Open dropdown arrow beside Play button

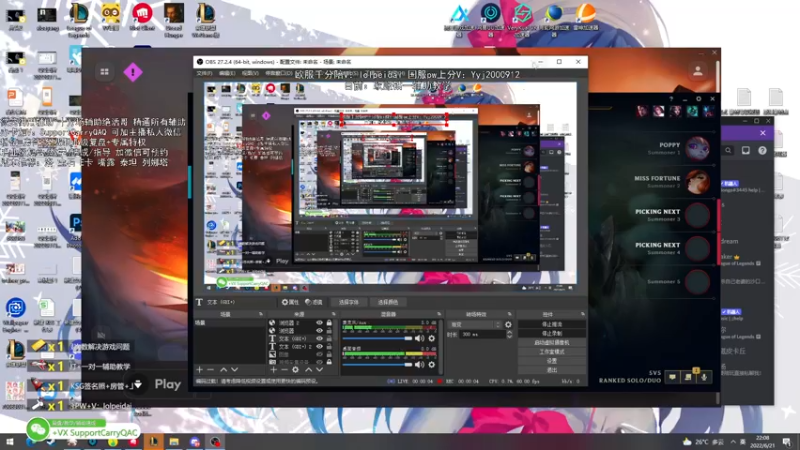coord(137,385)
